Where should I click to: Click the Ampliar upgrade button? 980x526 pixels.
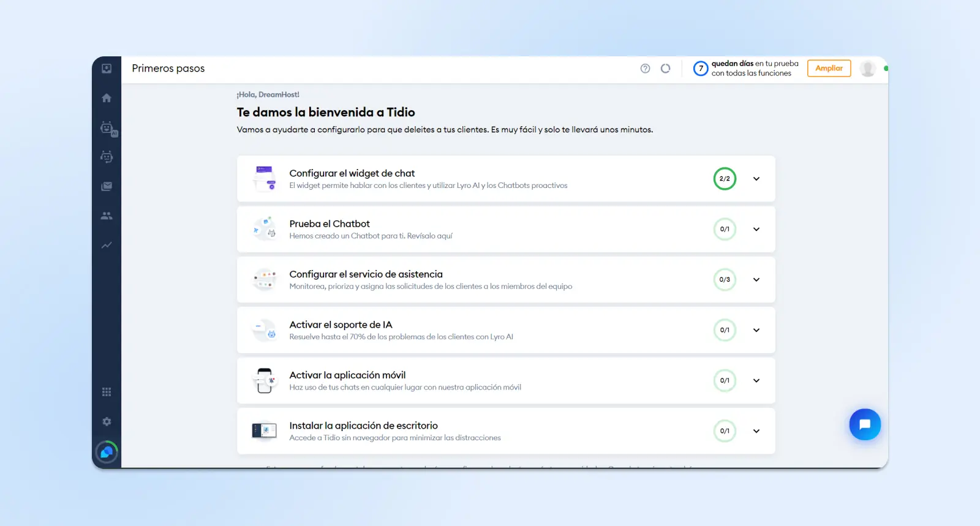pos(829,69)
